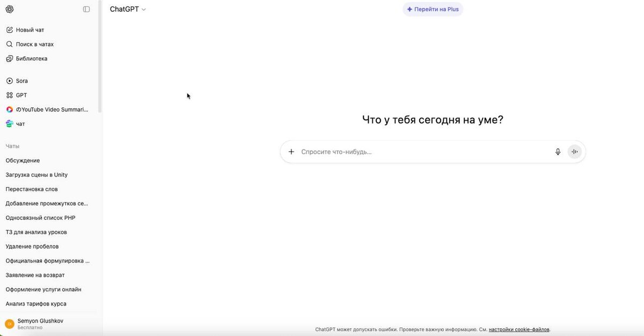Screen dimensions: 644x336
Task: Click the plus attach icon in prompt box
Action: click(x=291, y=152)
